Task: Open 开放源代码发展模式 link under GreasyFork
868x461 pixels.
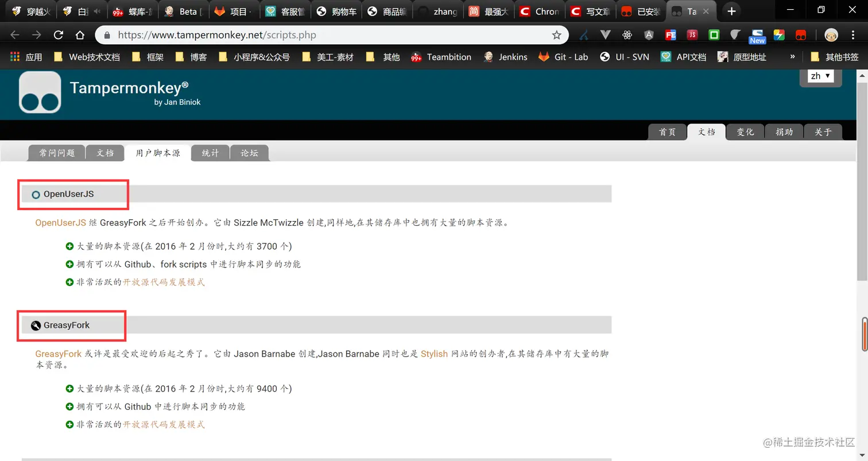Action: click(x=164, y=424)
